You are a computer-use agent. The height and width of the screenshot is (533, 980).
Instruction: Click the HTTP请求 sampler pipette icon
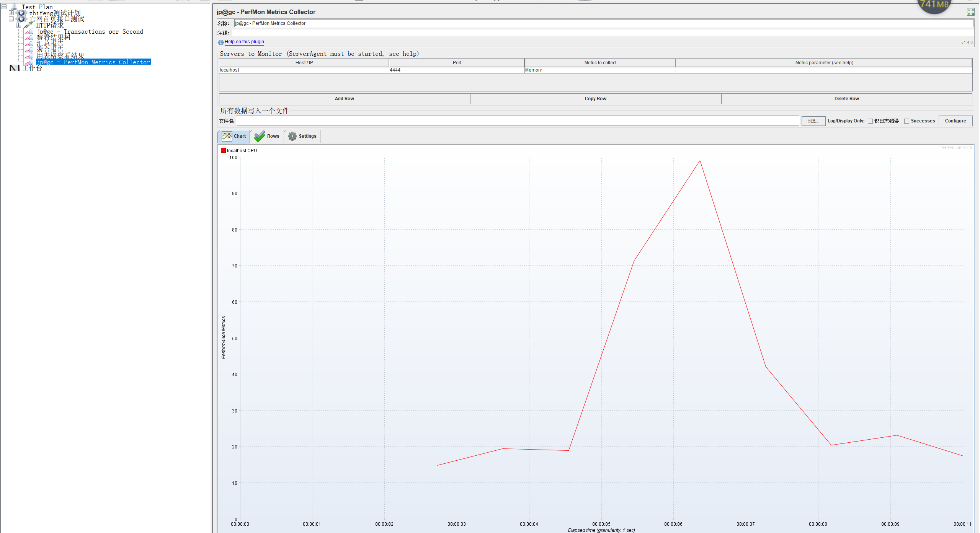pos(29,25)
